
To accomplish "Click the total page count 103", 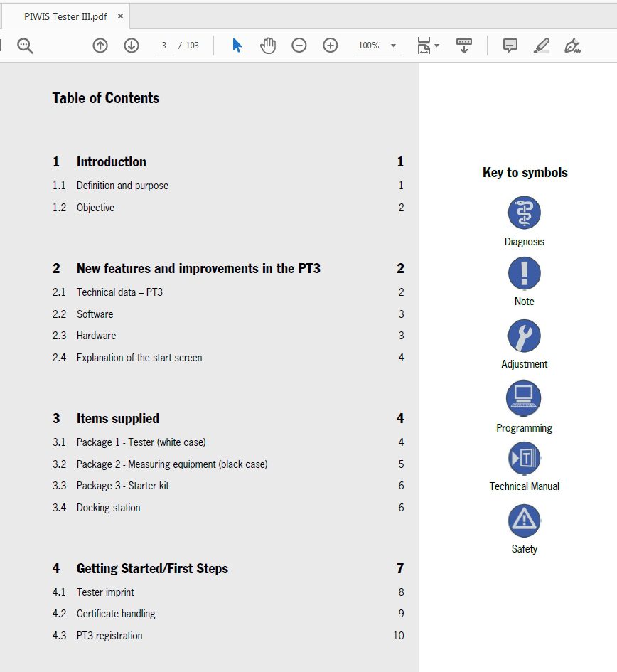I will 192,46.
